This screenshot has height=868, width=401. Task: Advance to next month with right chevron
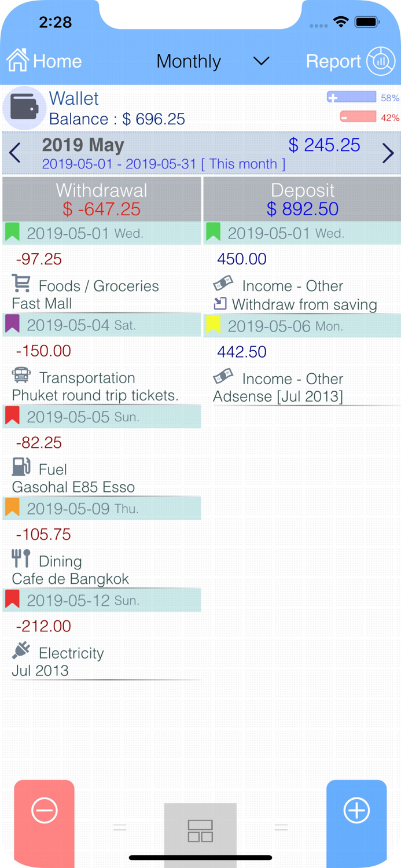pyautogui.click(x=388, y=153)
